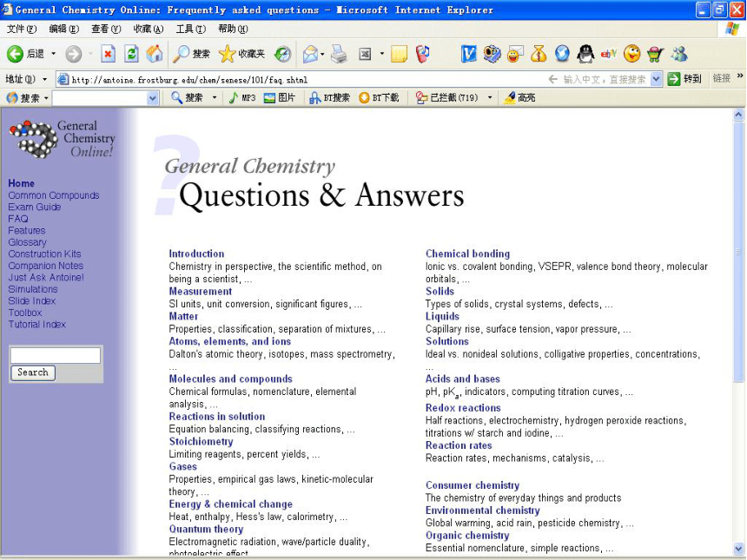
Task: Click the blue globe icon
Action: click(562, 54)
